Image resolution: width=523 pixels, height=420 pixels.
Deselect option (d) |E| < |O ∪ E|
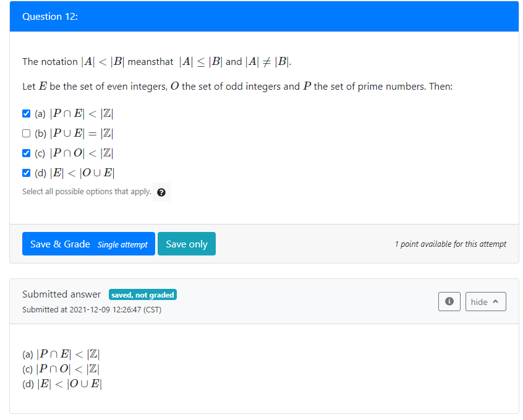(x=26, y=173)
